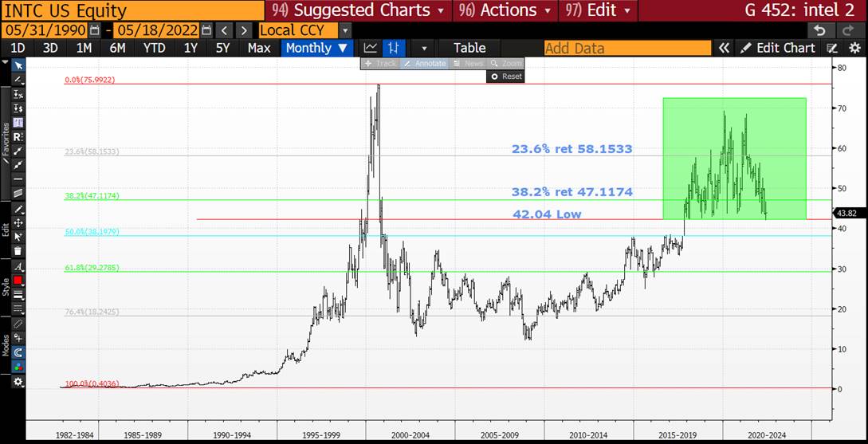The image size is (868, 444).
Task: Click the redo arrow
Action: [848, 30]
